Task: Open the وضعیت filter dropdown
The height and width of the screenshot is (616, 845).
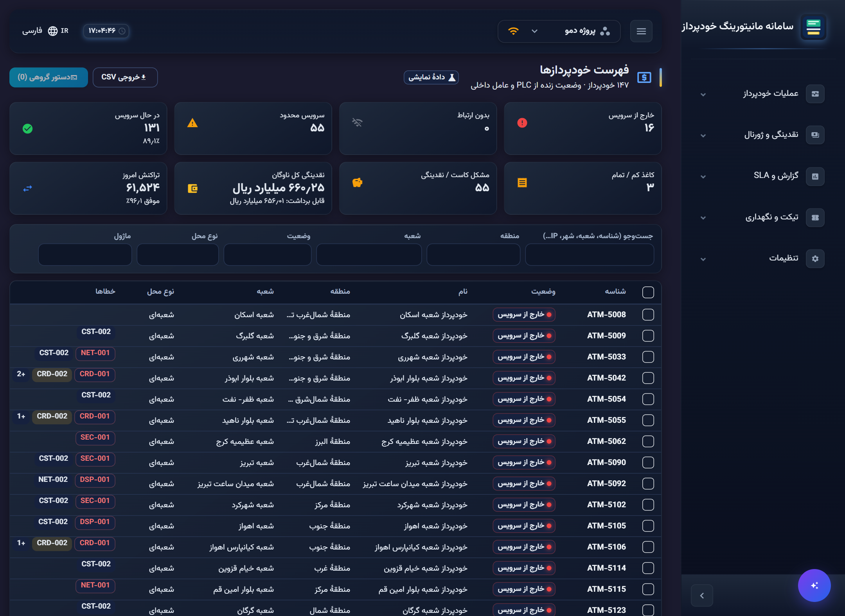Action: [268, 255]
